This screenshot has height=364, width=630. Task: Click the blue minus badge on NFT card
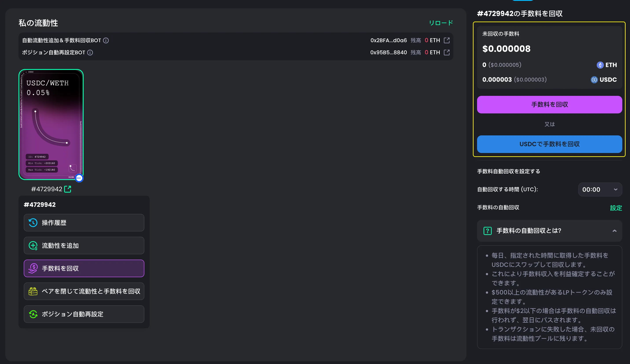click(79, 178)
